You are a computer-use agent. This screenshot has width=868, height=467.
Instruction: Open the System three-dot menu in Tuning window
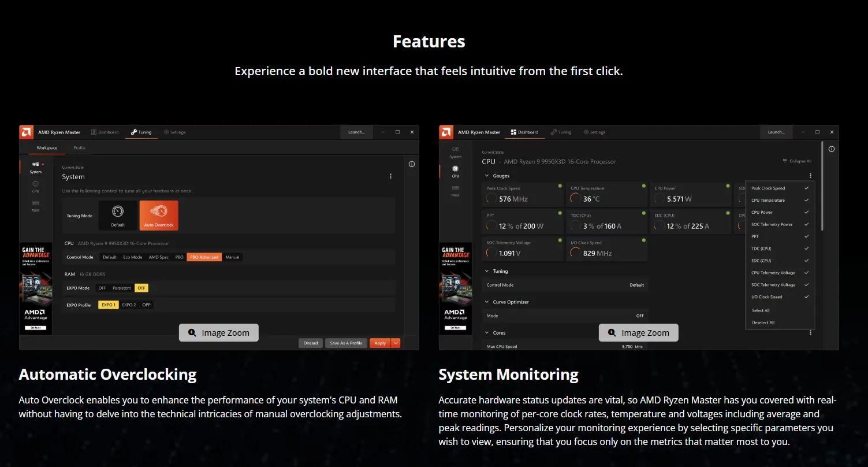pos(390,176)
